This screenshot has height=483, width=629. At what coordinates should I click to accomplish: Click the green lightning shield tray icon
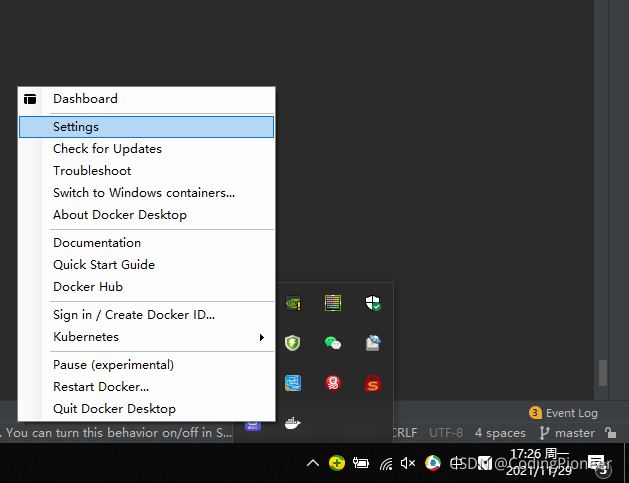[x=292, y=343]
